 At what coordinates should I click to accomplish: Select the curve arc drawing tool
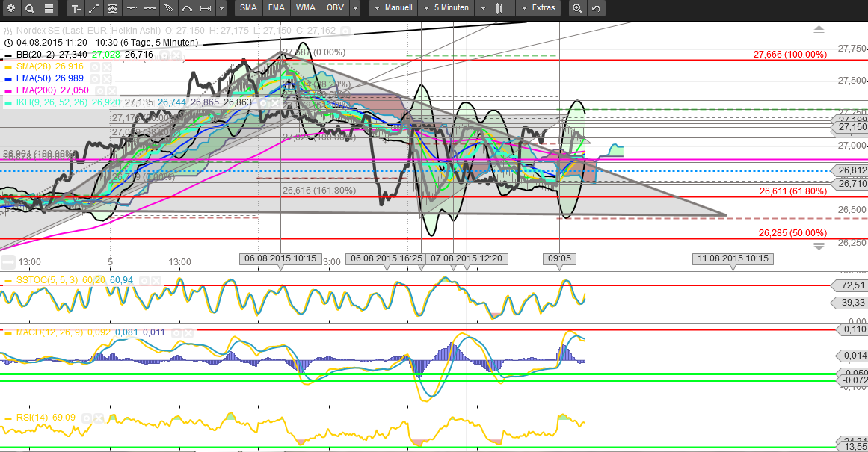coord(188,9)
